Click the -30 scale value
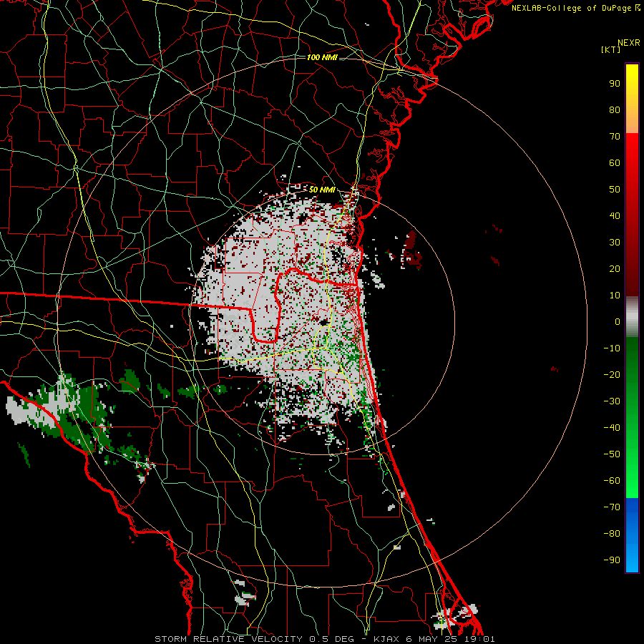This screenshot has width=644, height=644. pyautogui.click(x=612, y=401)
